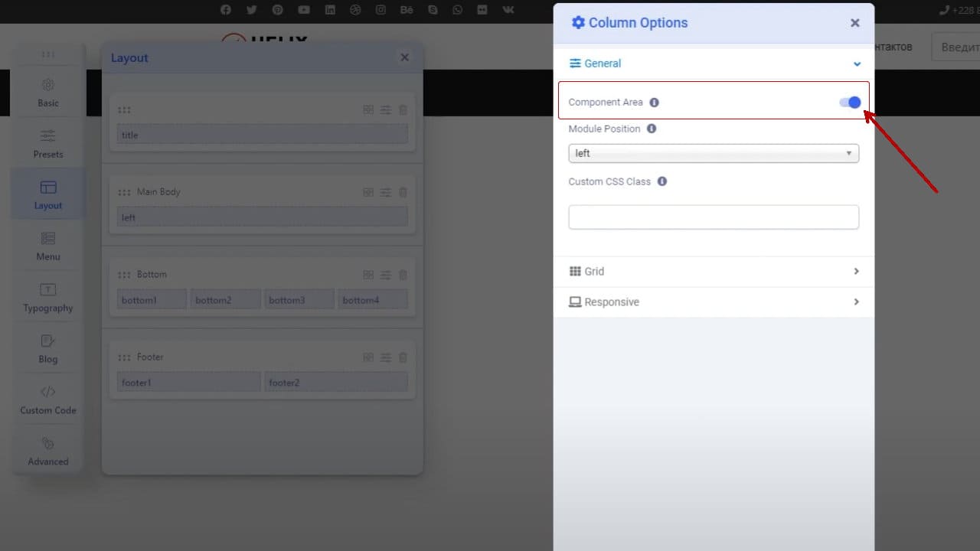The height and width of the screenshot is (551, 980).
Task: Toggle the Component Area switch
Action: (x=850, y=103)
